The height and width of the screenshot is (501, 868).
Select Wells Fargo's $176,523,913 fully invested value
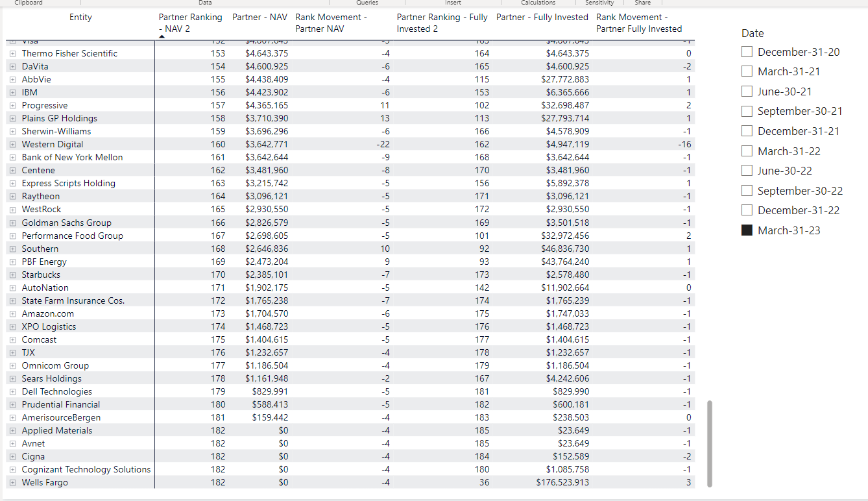[562, 482]
